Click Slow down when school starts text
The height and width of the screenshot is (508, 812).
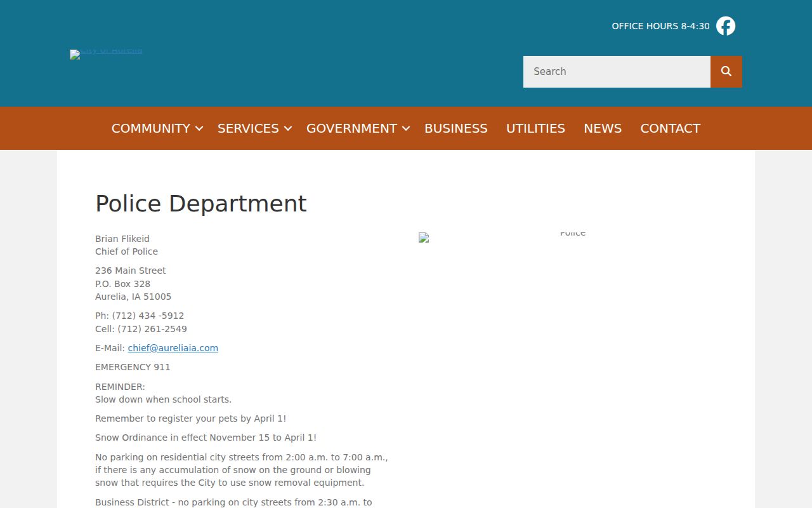(x=164, y=399)
